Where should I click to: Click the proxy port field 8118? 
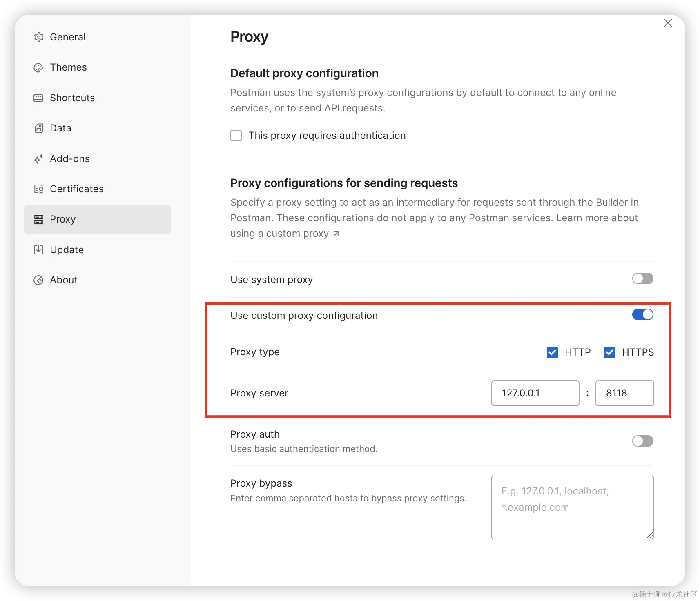coord(624,393)
